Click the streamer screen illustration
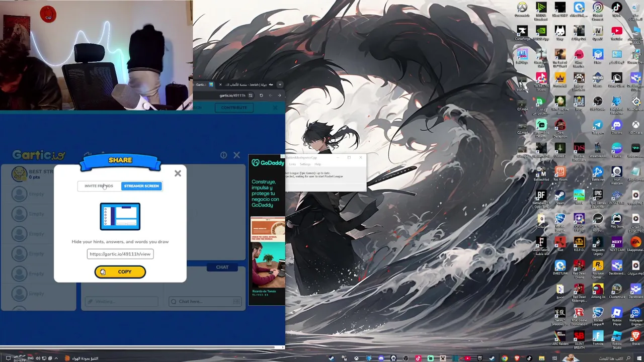The image size is (644, 362). pos(120,217)
